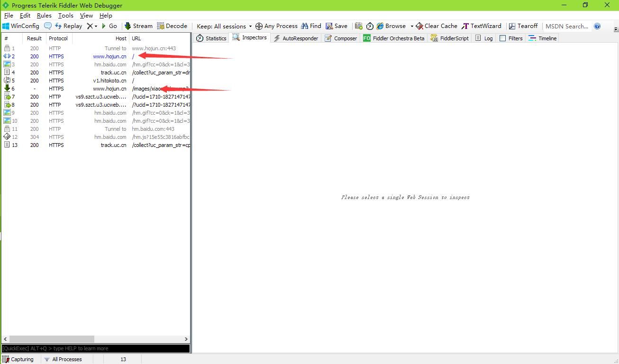Sort by the Result column header
The width and height of the screenshot is (619, 364).
point(34,38)
